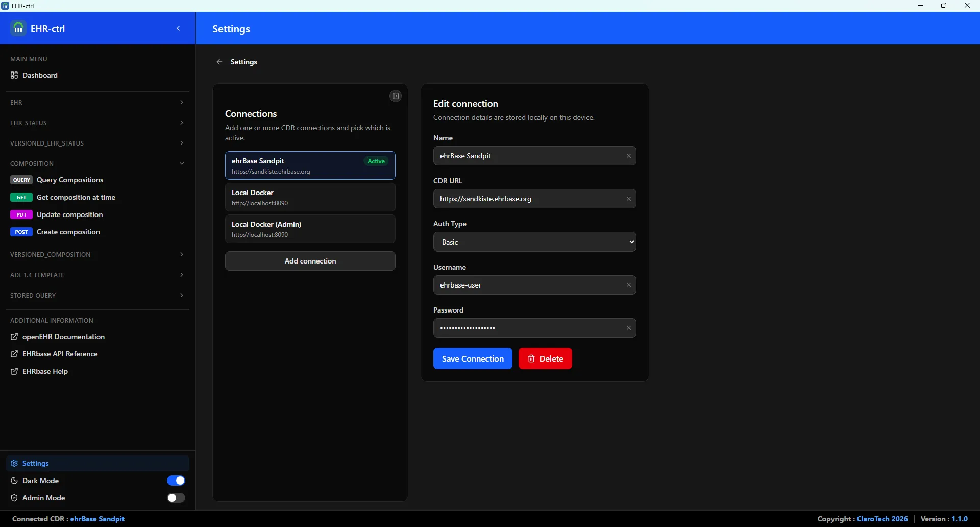Open Dashboard from the main menu

(97, 75)
